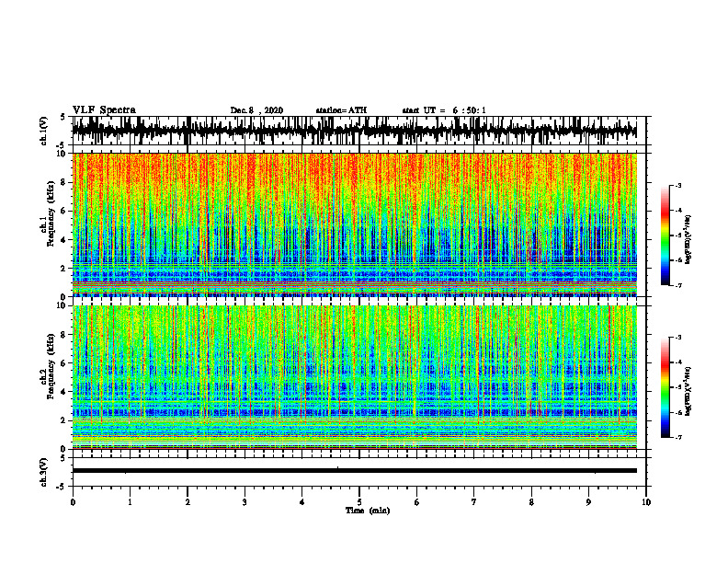Click the "4" kHz tick of ch.1 spectrogram

click(x=63, y=240)
